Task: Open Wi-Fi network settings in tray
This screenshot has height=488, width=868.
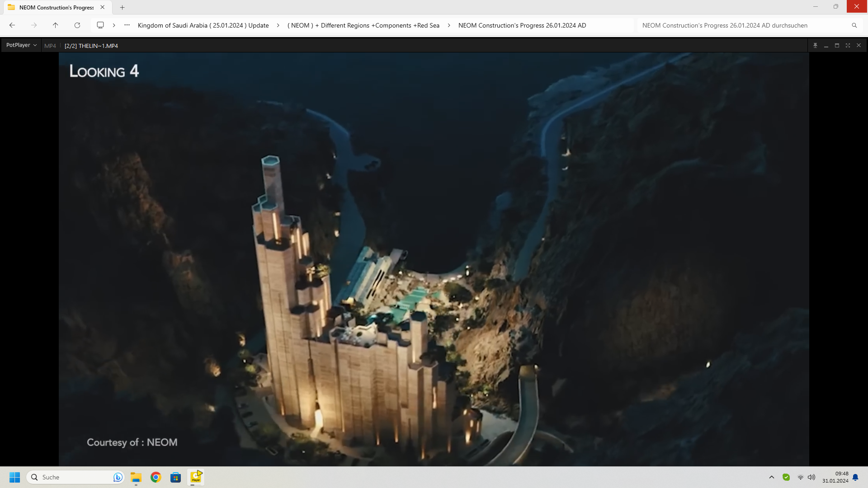Action: point(800,477)
